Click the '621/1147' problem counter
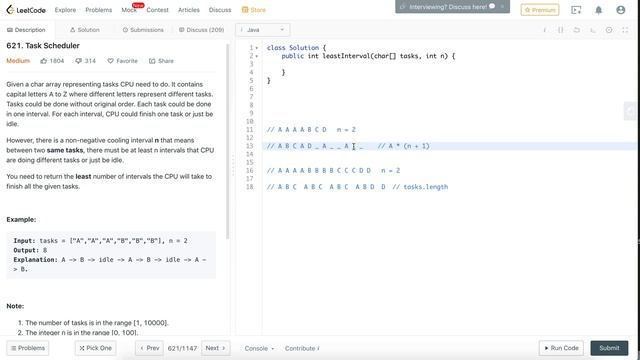The height and width of the screenshot is (360, 640). click(182, 348)
